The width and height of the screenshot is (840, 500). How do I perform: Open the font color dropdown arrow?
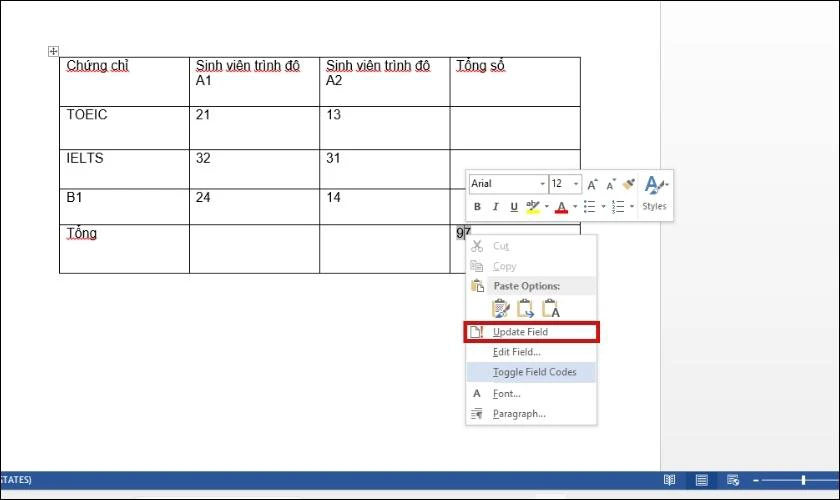coord(575,207)
